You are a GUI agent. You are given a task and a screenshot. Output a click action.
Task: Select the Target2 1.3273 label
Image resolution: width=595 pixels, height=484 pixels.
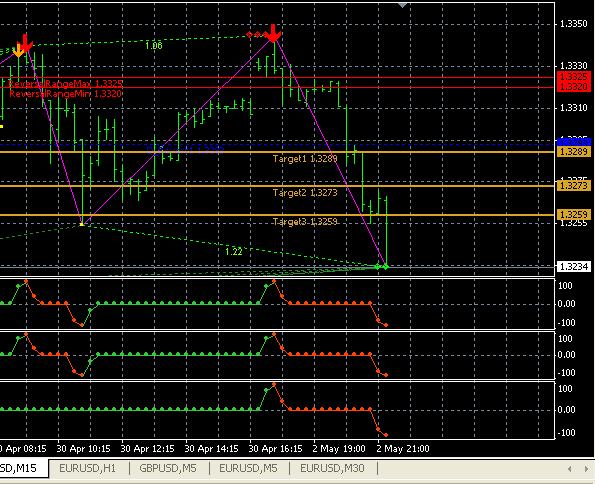pos(305,193)
